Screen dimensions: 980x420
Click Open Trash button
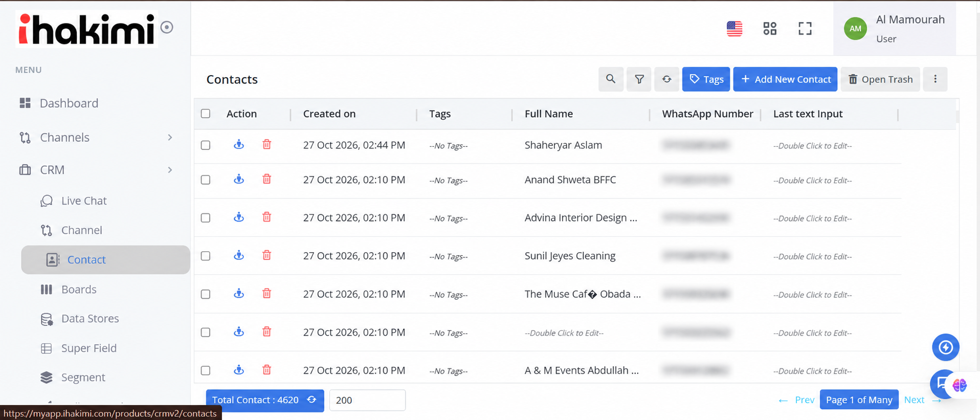point(880,79)
